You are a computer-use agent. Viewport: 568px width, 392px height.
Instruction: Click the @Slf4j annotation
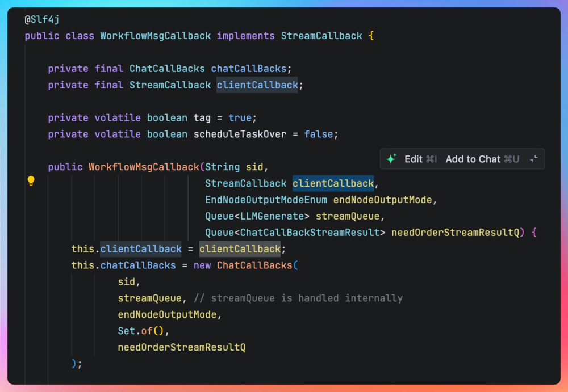pyautogui.click(x=42, y=19)
